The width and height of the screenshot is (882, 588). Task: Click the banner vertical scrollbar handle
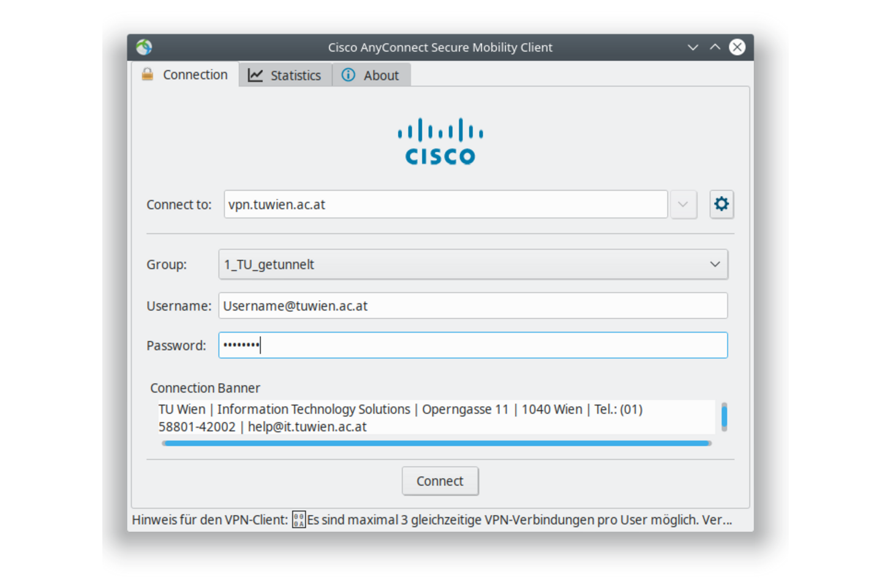click(x=724, y=416)
